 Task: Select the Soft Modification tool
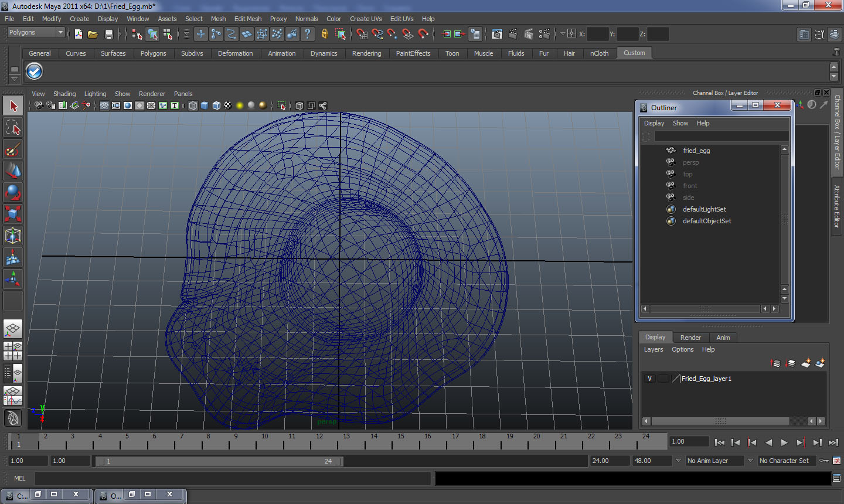pos(13,257)
